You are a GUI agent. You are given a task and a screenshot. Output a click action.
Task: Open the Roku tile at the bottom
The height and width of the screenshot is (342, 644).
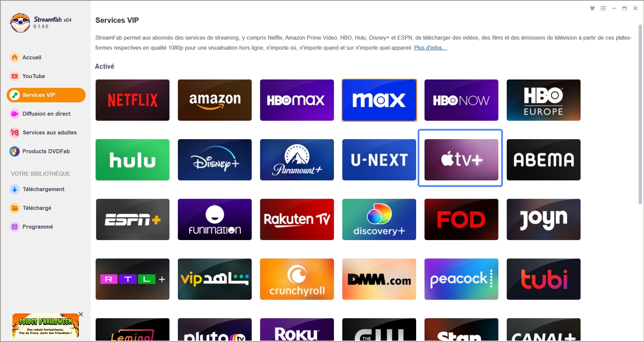(x=297, y=330)
